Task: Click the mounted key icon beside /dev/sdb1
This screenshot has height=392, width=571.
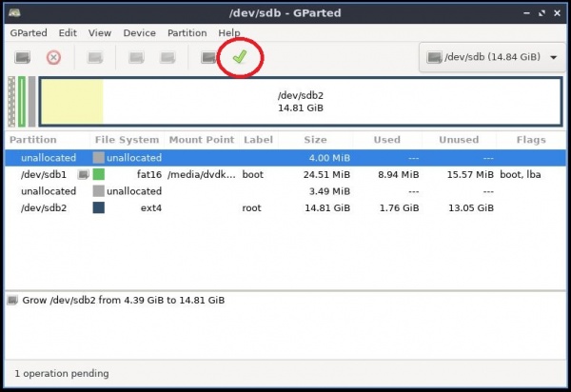Action: [83, 175]
